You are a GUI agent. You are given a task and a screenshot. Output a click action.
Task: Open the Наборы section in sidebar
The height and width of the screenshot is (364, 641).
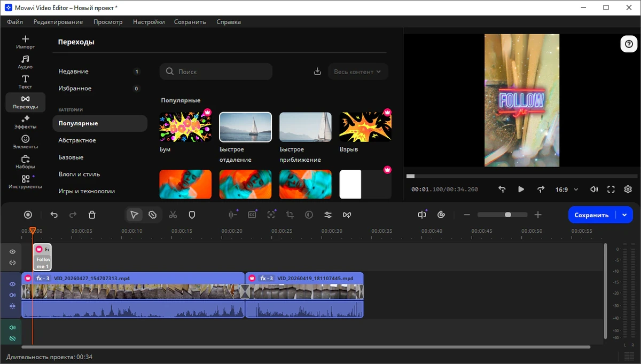coord(25,162)
